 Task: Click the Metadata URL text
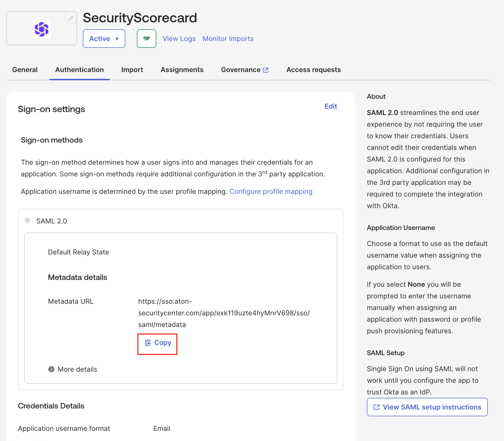pos(224,313)
